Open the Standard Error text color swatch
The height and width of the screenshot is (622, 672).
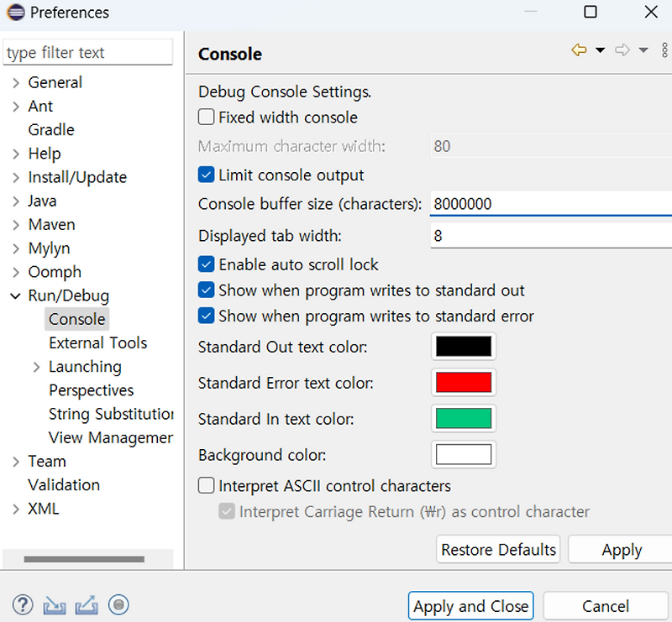pos(463,383)
